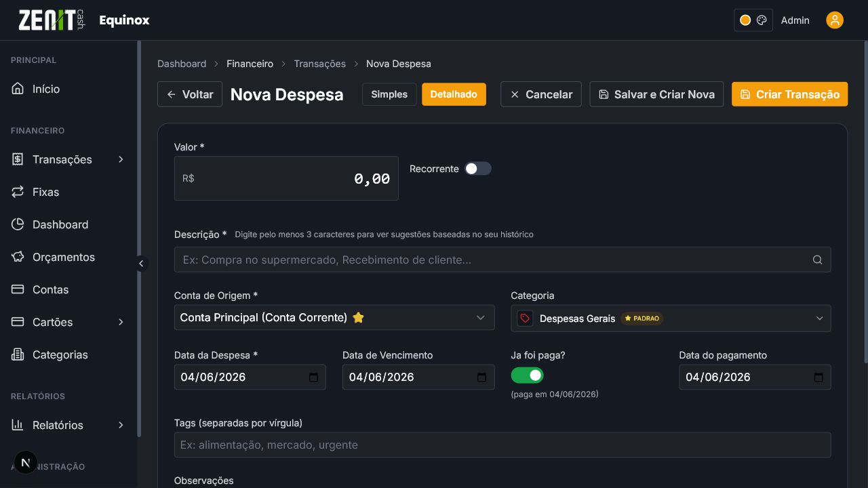
Task: Collapse the sidebar with the chevron handle
Action: 141,264
